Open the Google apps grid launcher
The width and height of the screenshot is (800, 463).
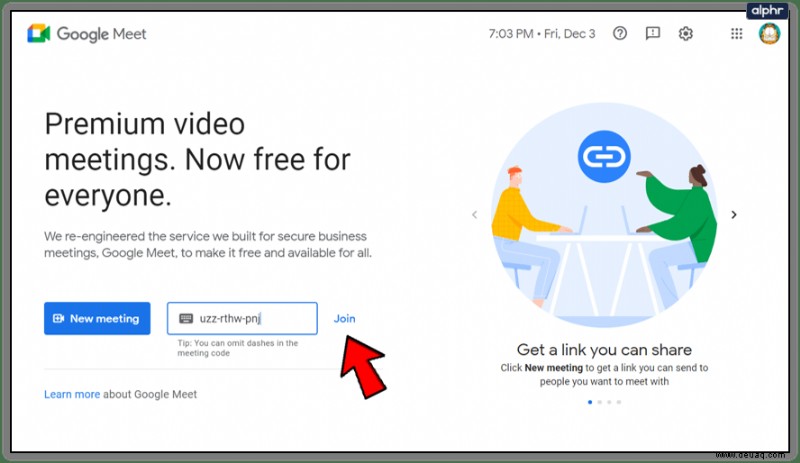(736, 34)
